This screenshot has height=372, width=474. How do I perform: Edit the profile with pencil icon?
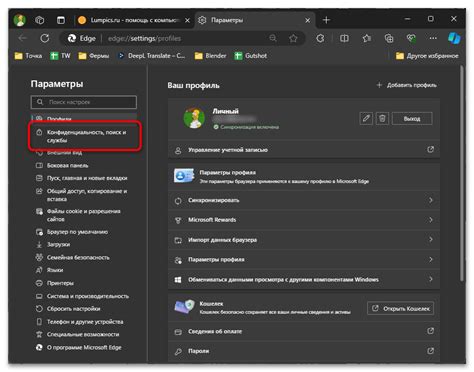[x=366, y=118]
